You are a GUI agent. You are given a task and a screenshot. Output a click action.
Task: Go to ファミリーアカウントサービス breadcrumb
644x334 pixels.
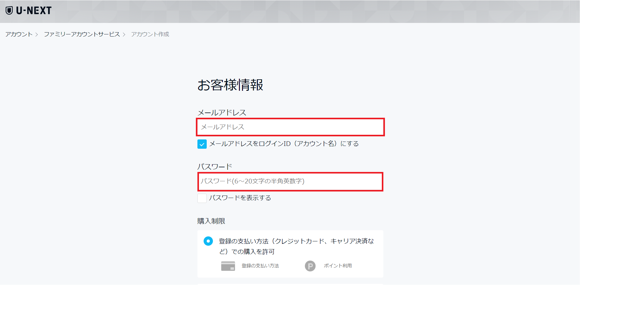click(x=82, y=34)
